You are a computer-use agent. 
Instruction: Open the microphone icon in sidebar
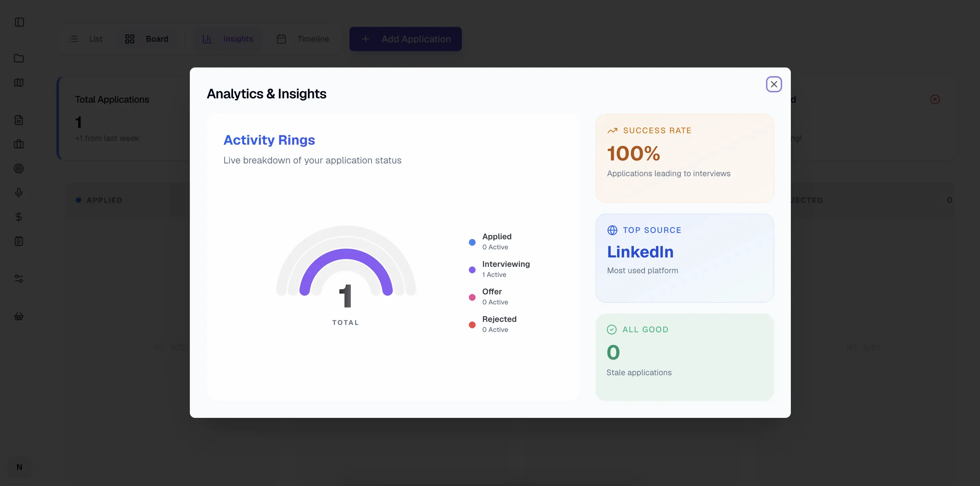[19, 193]
